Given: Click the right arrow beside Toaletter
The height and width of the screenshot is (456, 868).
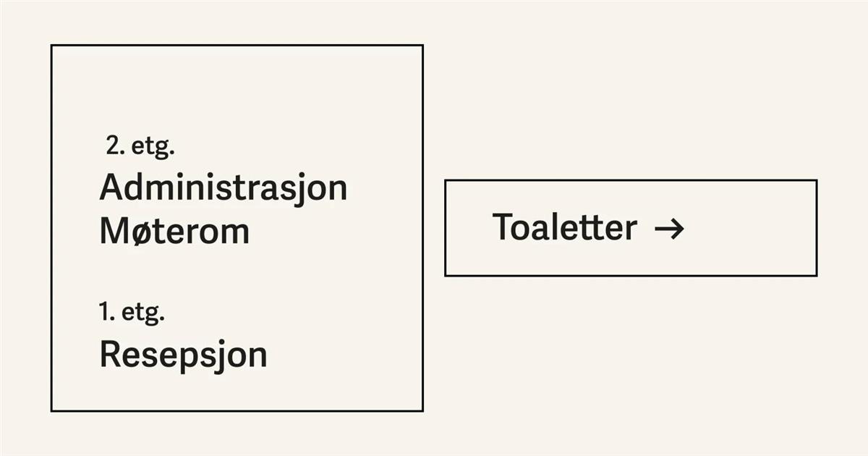Looking at the screenshot, I should pyautogui.click(x=669, y=229).
